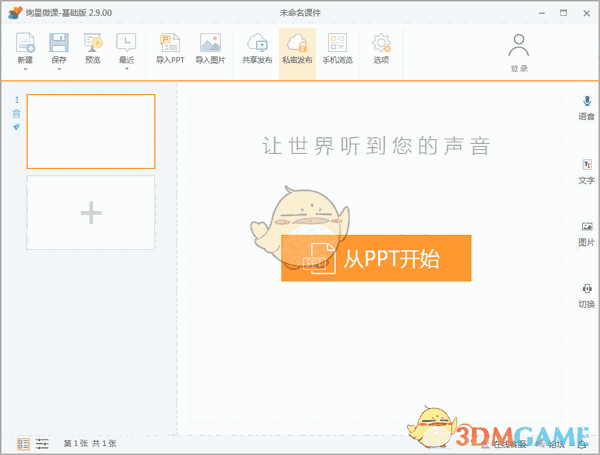Click the blue icon below slide 1's trash
Screen dimensions: 600x455
tap(16, 127)
